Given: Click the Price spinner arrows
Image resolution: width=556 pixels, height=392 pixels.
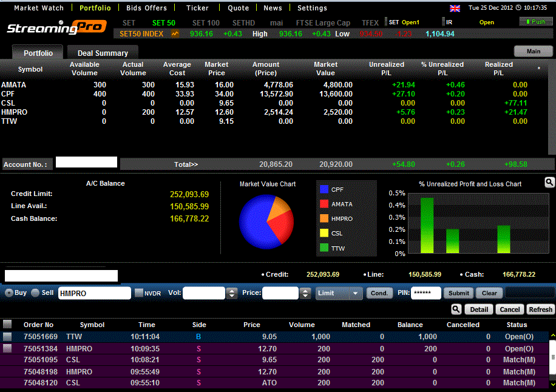Looking at the screenshot, I should coord(305,293).
